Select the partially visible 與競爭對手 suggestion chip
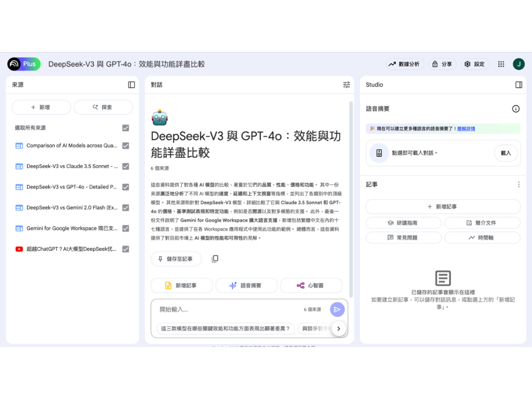This screenshot has height=399, width=532. (315, 328)
